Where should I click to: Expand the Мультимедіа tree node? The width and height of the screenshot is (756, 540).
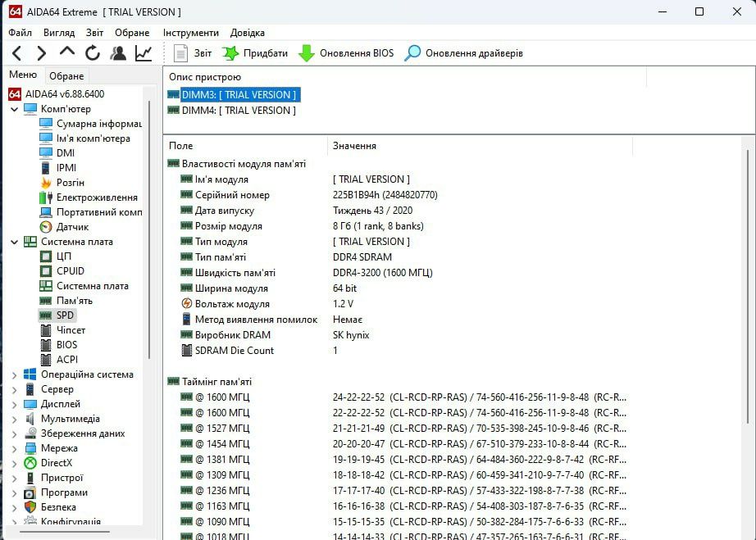tap(15, 419)
